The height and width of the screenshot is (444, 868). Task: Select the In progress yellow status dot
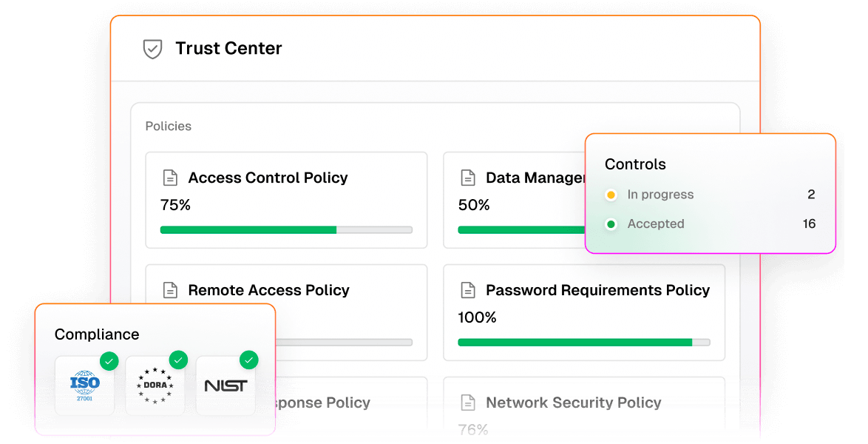point(611,195)
